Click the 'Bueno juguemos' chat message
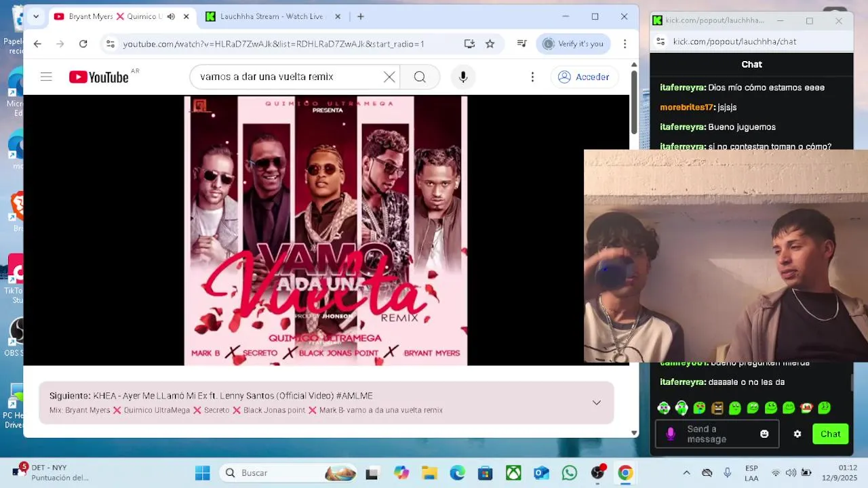868x488 pixels. click(742, 127)
